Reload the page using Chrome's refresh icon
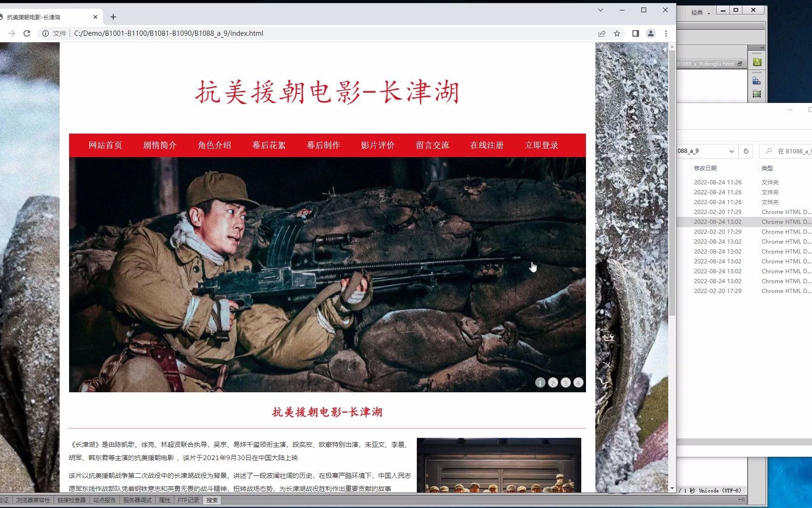The height and width of the screenshot is (508, 812). click(27, 33)
